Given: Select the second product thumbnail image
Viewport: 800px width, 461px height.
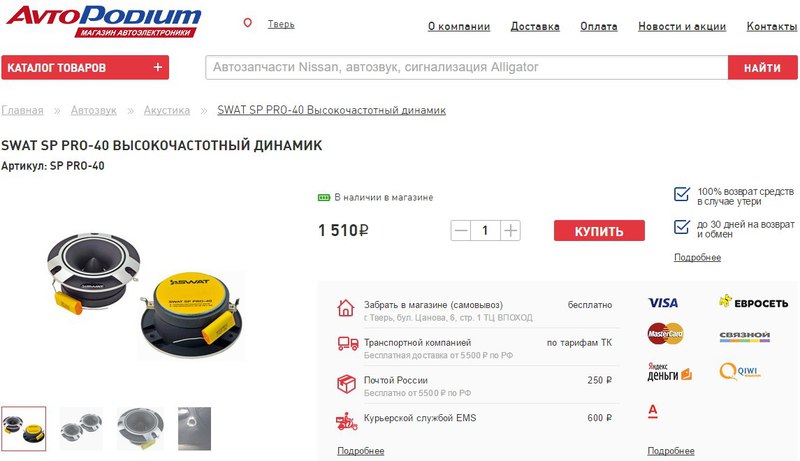Looking at the screenshot, I should coord(81,428).
